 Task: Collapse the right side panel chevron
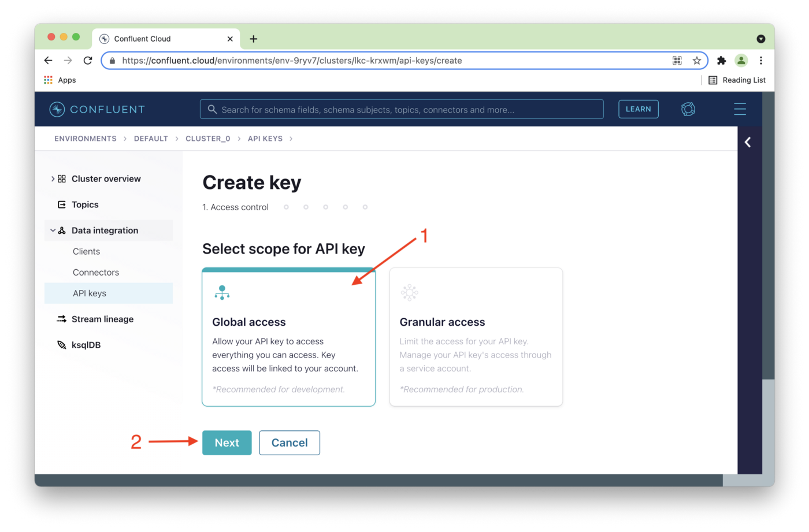tap(748, 142)
